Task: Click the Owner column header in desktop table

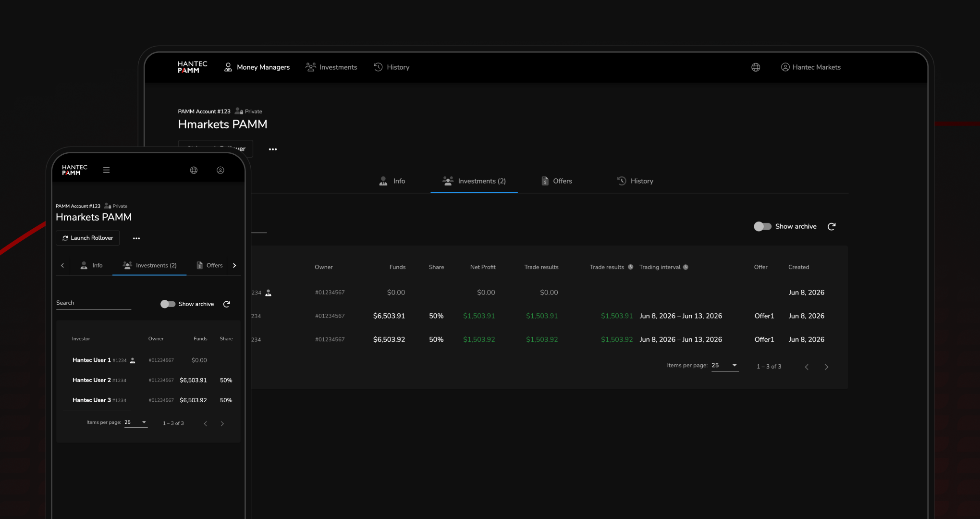Action: click(x=324, y=267)
